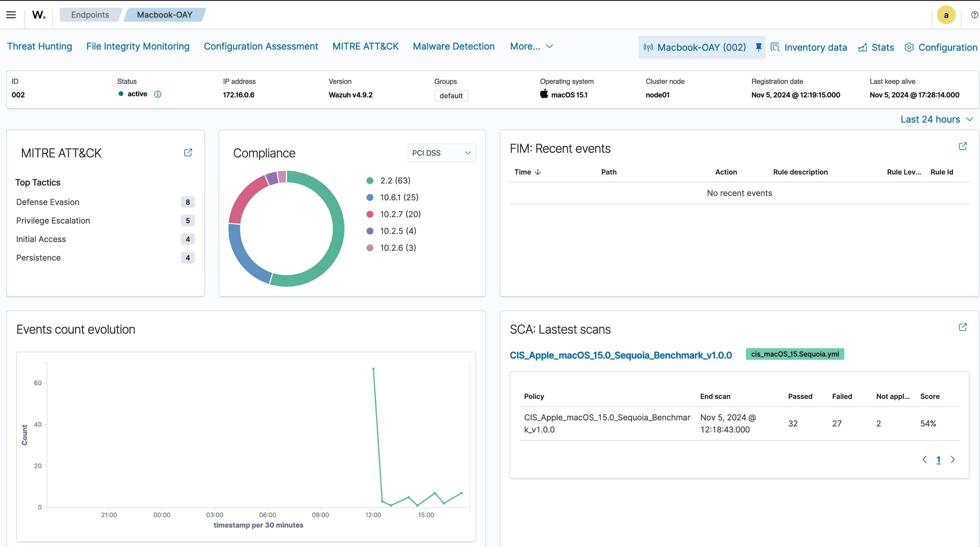The image size is (980, 547).
Task: Unpin the Macbook-OAY agent pin icon
Action: (x=758, y=47)
